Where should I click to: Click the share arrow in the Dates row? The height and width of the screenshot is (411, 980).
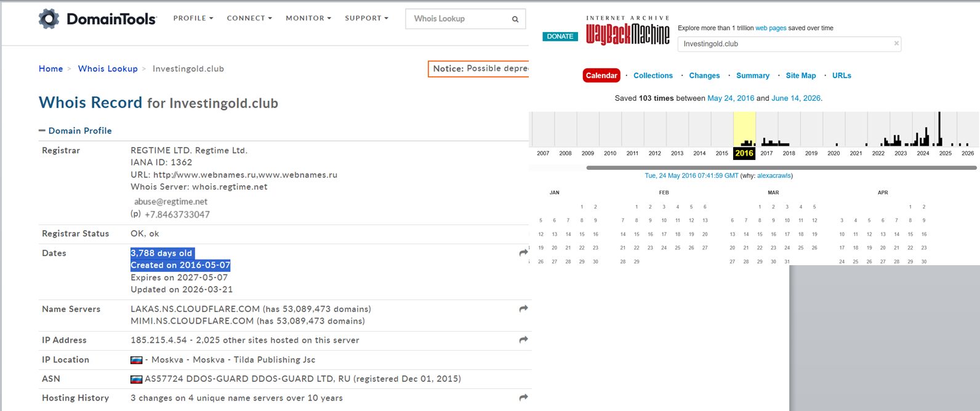pyautogui.click(x=523, y=253)
